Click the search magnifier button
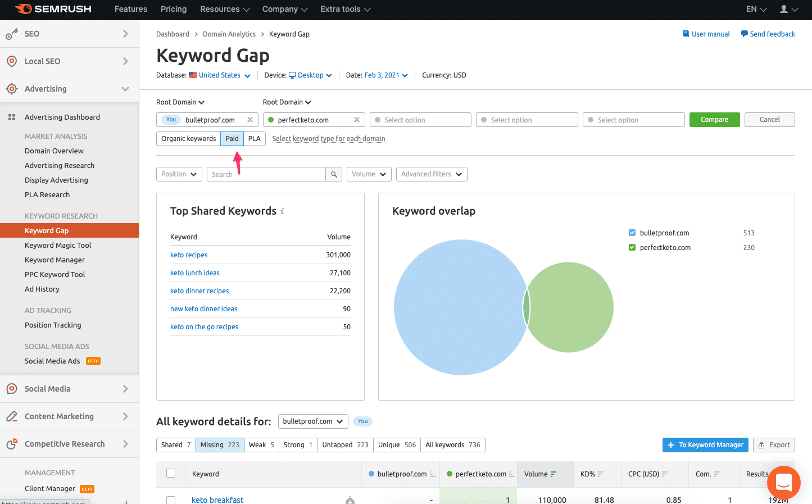This screenshot has width=812, height=504. point(334,174)
